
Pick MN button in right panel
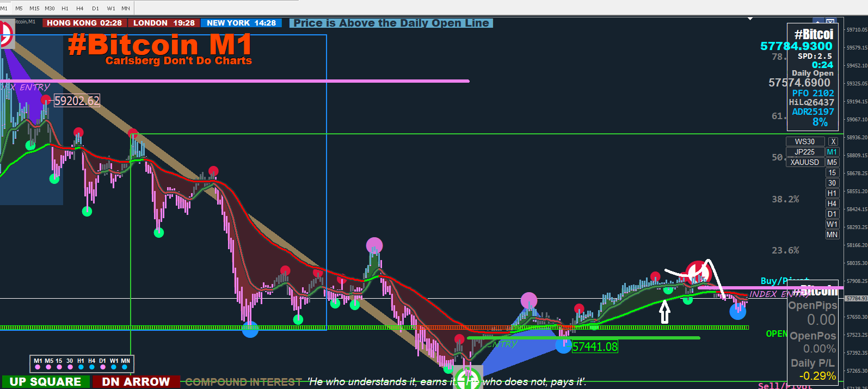[x=832, y=234]
